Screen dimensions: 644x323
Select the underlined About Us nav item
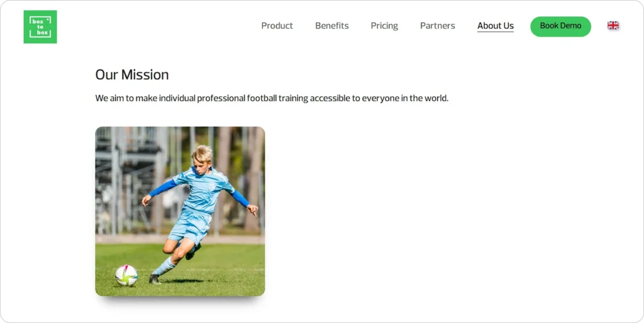[x=496, y=26]
